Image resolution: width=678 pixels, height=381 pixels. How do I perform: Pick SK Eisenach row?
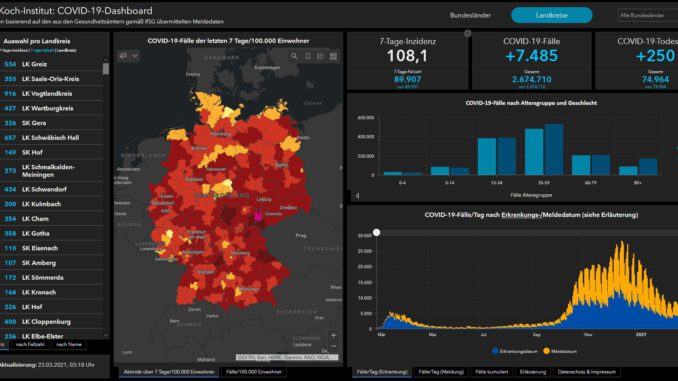click(x=51, y=248)
